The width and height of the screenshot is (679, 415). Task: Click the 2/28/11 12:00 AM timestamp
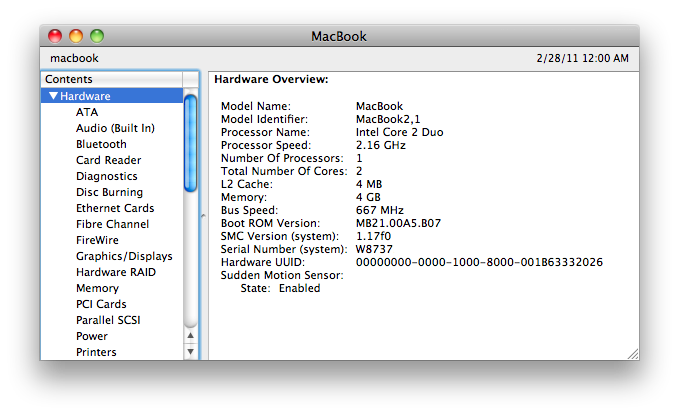[582, 58]
